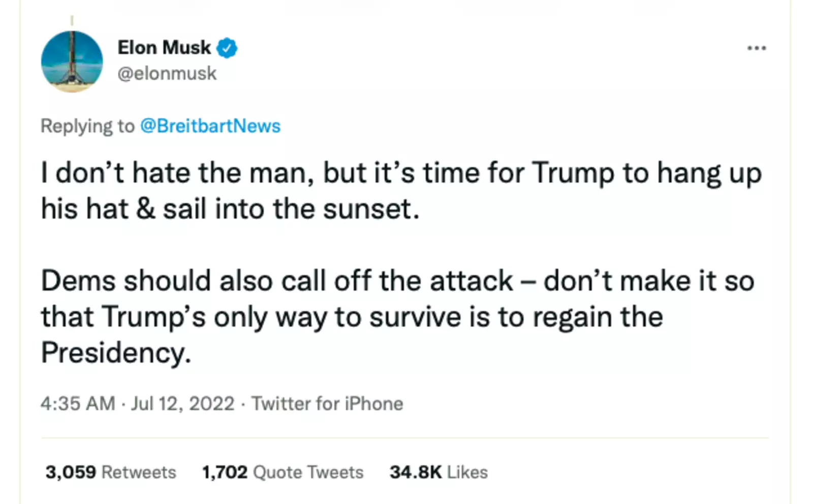View the 1,702 Quote Tweets
Screen dimensions: 813x504
283,472
